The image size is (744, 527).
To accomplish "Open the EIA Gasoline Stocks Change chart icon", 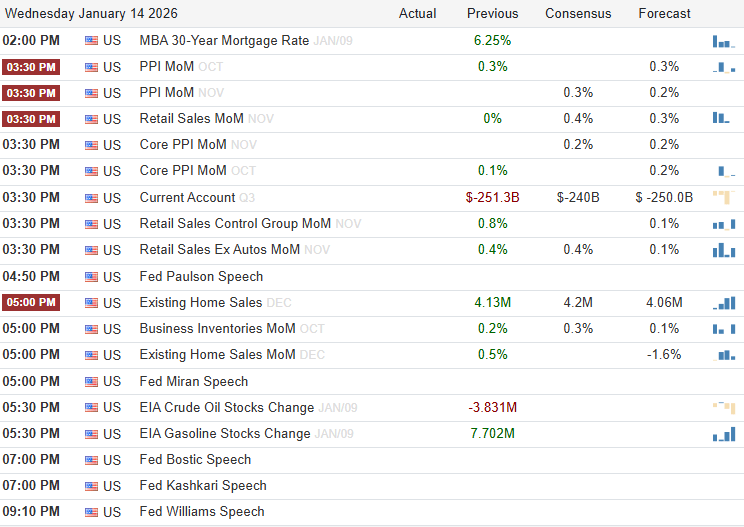I will [x=723, y=434].
